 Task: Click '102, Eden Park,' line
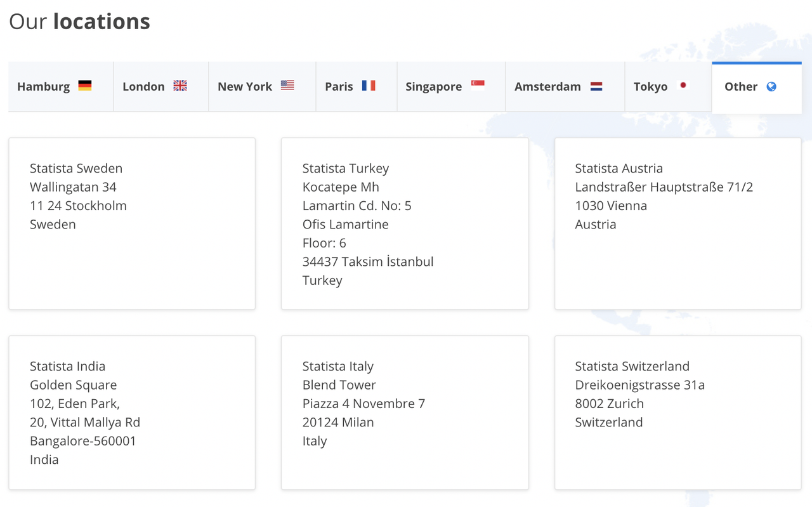pos(75,404)
